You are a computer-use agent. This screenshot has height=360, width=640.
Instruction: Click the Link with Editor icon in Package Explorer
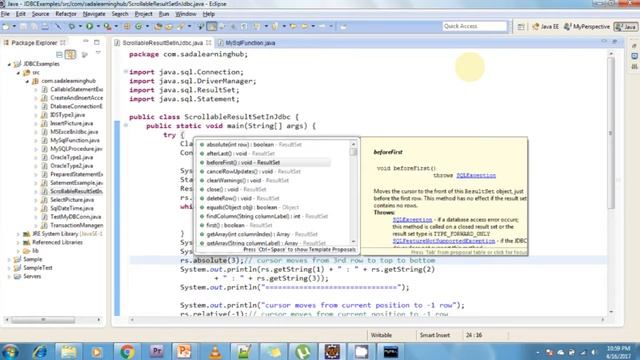coord(71,54)
